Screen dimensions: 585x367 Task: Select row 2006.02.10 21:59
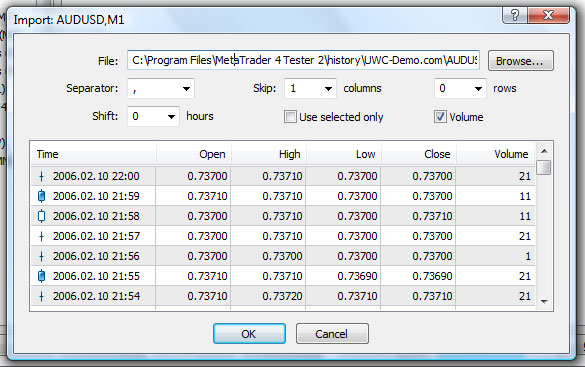pyautogui.click(x=283, y=196)
